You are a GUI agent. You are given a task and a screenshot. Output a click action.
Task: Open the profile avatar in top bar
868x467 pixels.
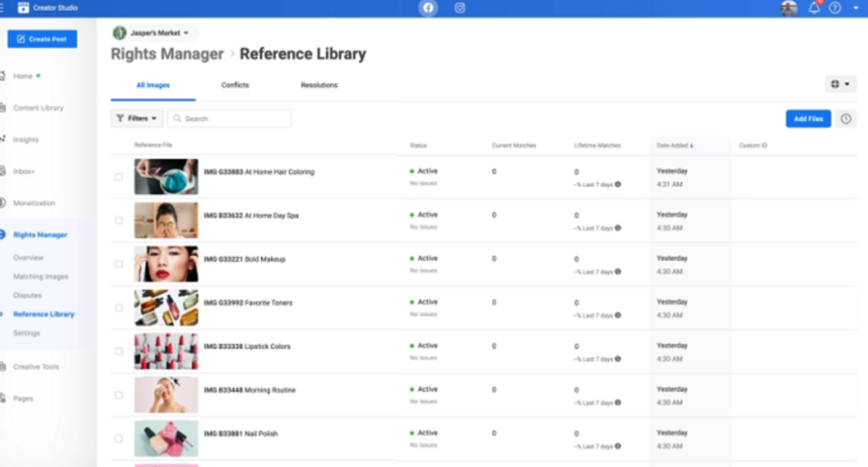pyautogui.click(x=789, y=8)
